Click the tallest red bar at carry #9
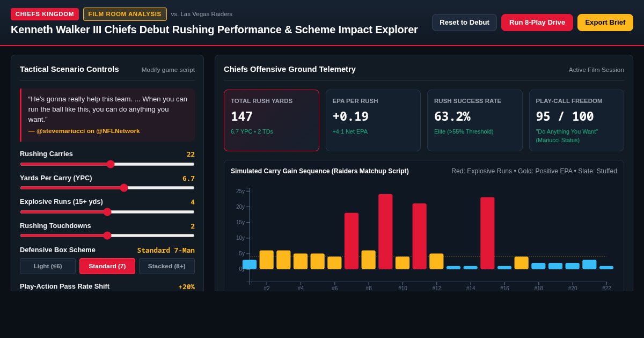The width and height of the screenshot is (644, 338). (385, 232)
